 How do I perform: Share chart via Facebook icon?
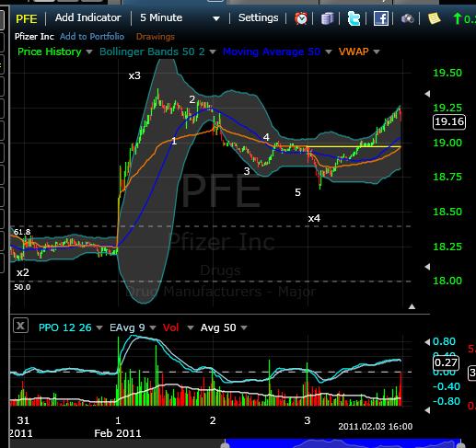(x=380, y=18)
